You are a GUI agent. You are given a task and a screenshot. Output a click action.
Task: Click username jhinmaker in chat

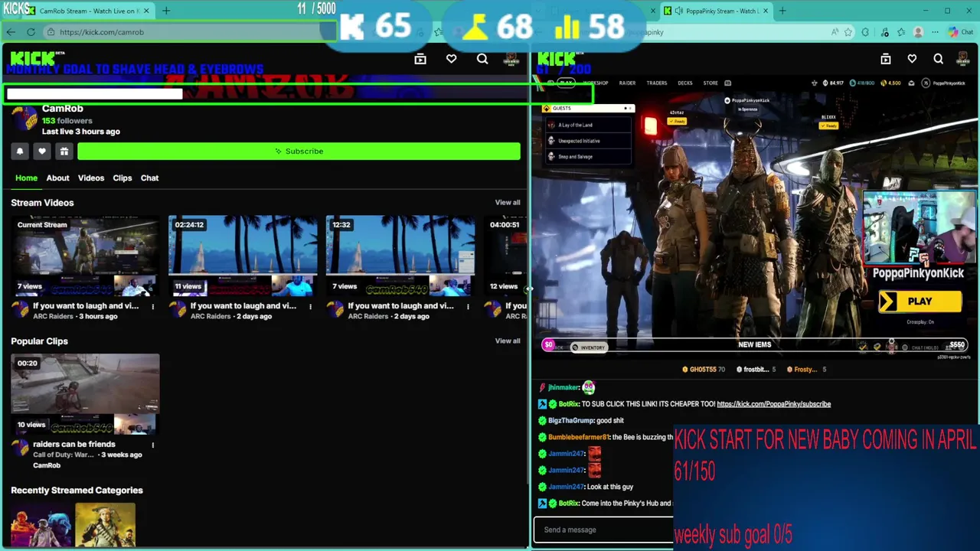pyautogui.click(x=563, y=388)
